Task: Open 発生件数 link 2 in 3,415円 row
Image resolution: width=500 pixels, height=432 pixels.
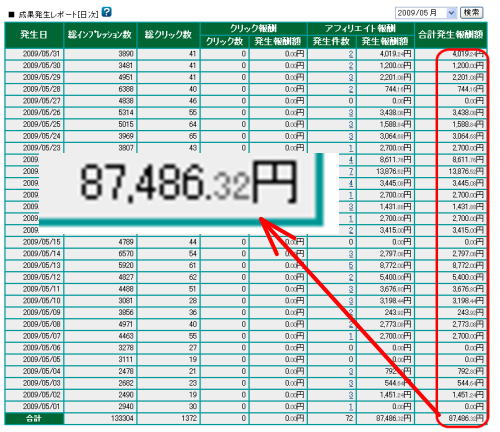Action: tap(351, 230)
